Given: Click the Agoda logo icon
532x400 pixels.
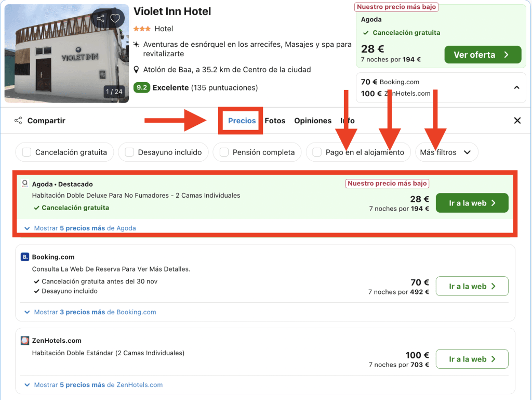Looking at the screenshot, I should click(25, 184).
